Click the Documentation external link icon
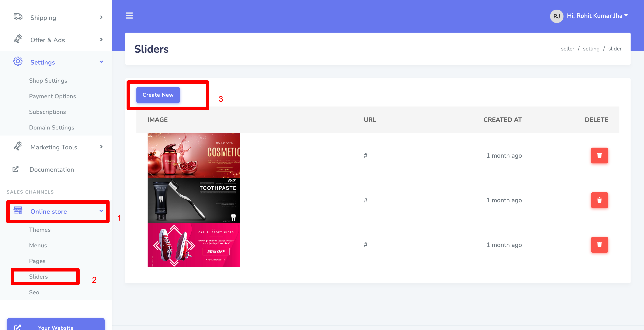 (x=15, y=169)
